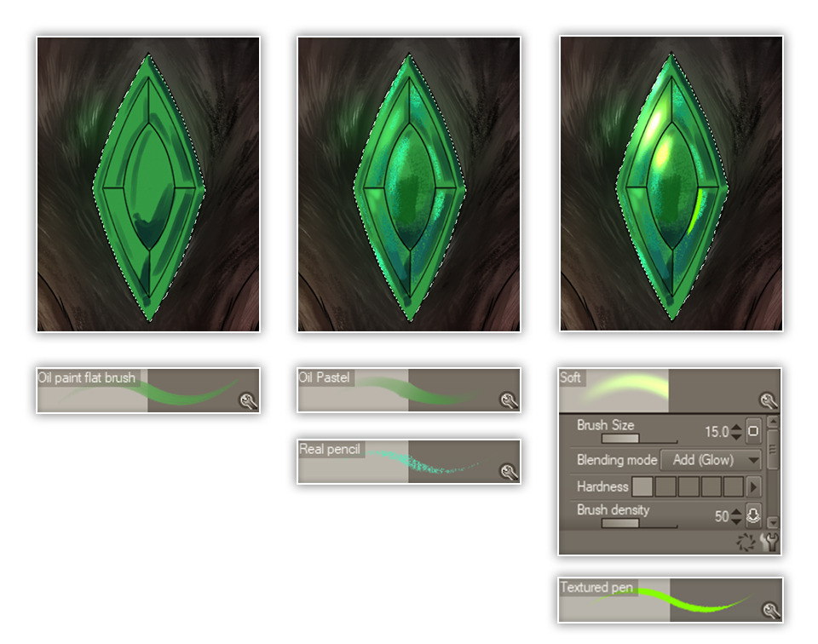Image resolution: width=818 pixels, height=644 pixels.
Task: Open Oil paint flat brush settings wrench
Action: (248, 400)
